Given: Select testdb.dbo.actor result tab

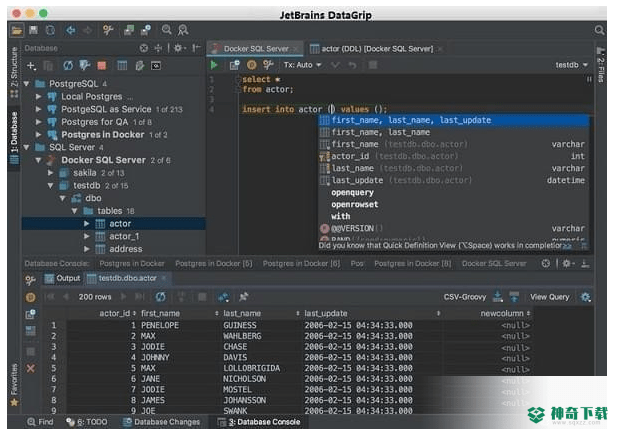Looking at the screenshot, I should [127, 278].
